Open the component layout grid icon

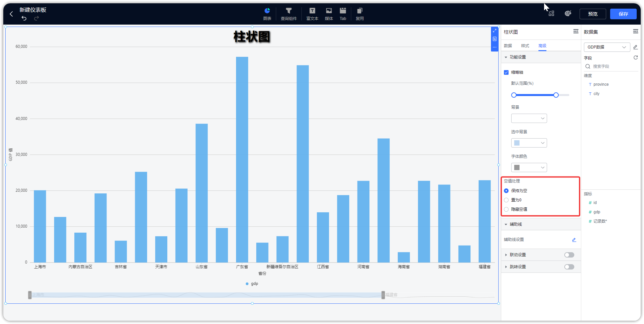pyautogui.click(x=551, y=14)
